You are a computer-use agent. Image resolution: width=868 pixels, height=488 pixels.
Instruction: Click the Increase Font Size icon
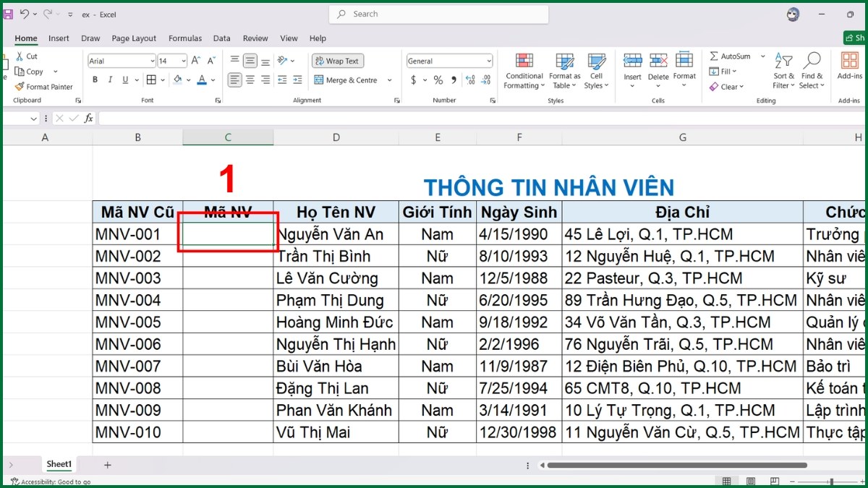tap(194, 60)
